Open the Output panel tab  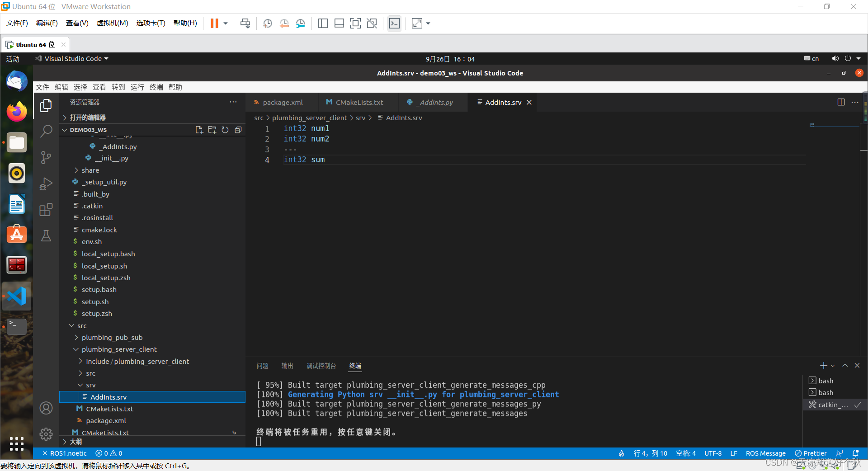coord(287,366)
